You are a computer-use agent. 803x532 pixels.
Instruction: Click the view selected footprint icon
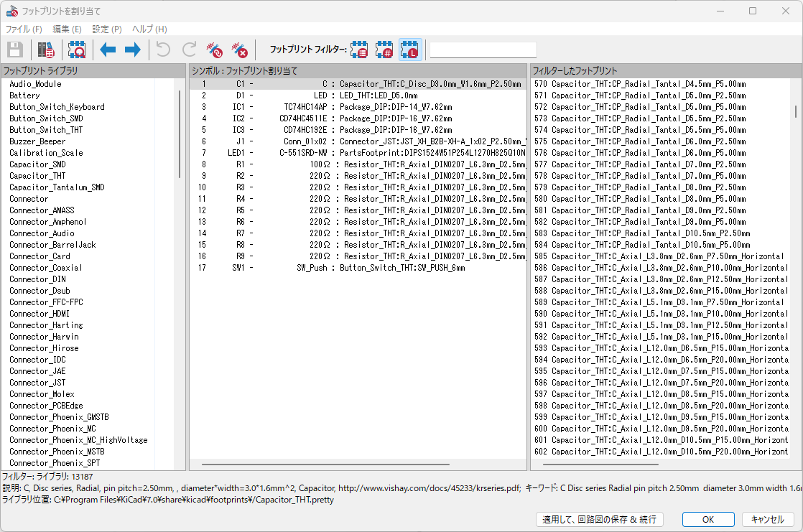[x=77, y=50]
